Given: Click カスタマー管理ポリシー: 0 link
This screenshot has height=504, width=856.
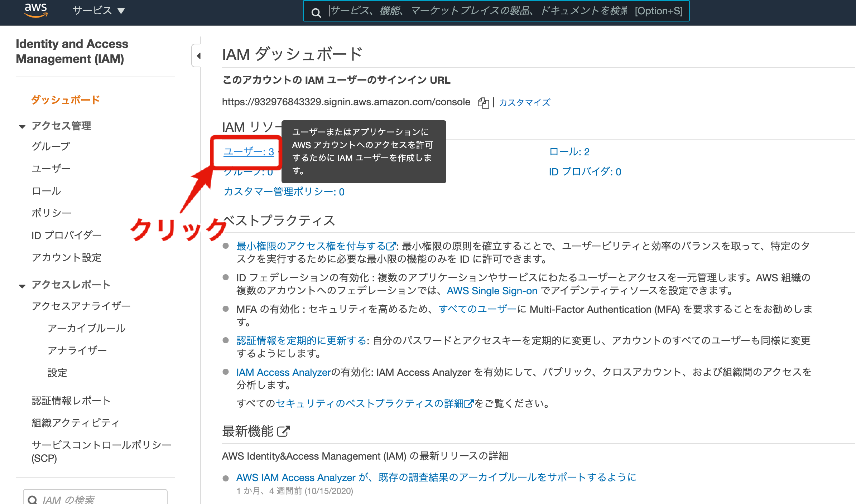Looking at the screenshot, I should pyautogui.click(x=284, y=192).
